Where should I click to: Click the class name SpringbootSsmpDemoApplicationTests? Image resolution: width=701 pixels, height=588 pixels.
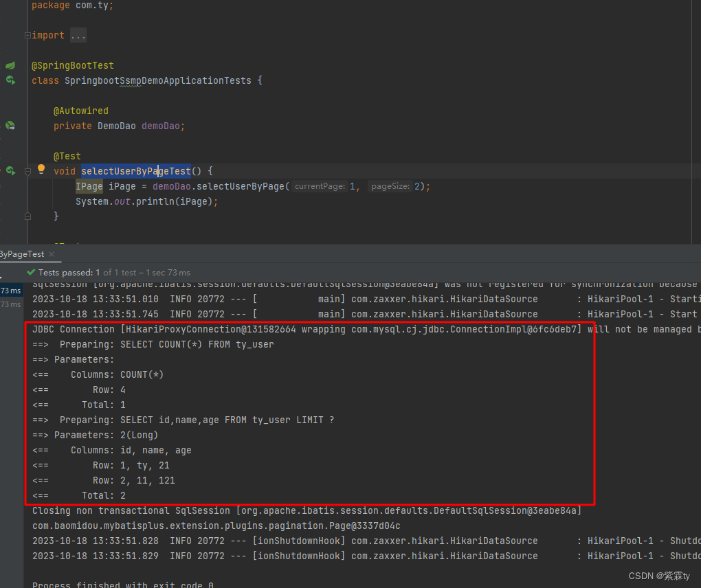pyautogui.click(x=158, y=81)
